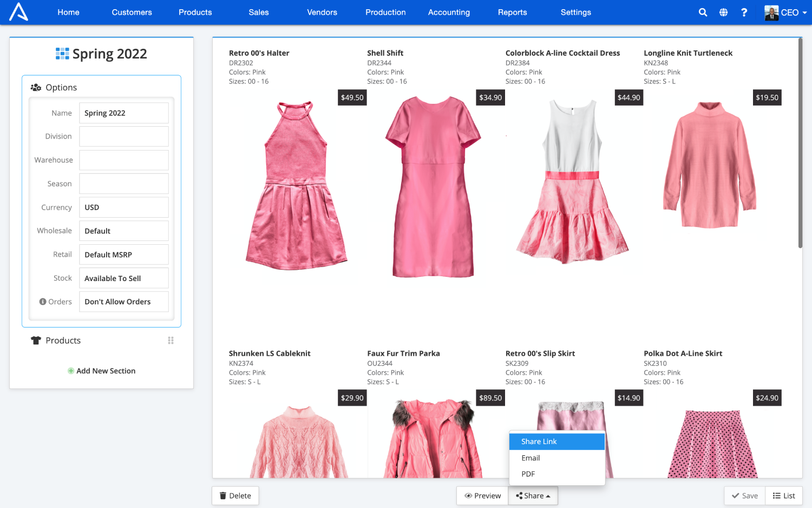
Task: Click the Preview button
Action: point(483,496)
